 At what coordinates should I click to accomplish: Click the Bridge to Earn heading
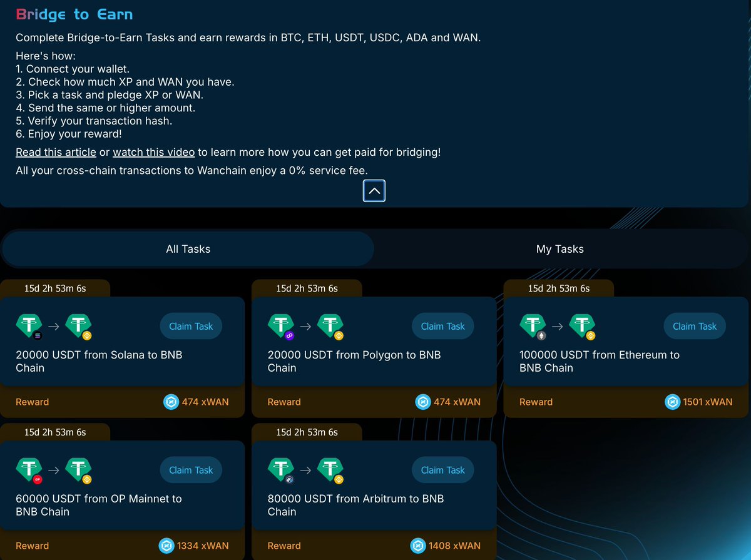tap(74, 14)
